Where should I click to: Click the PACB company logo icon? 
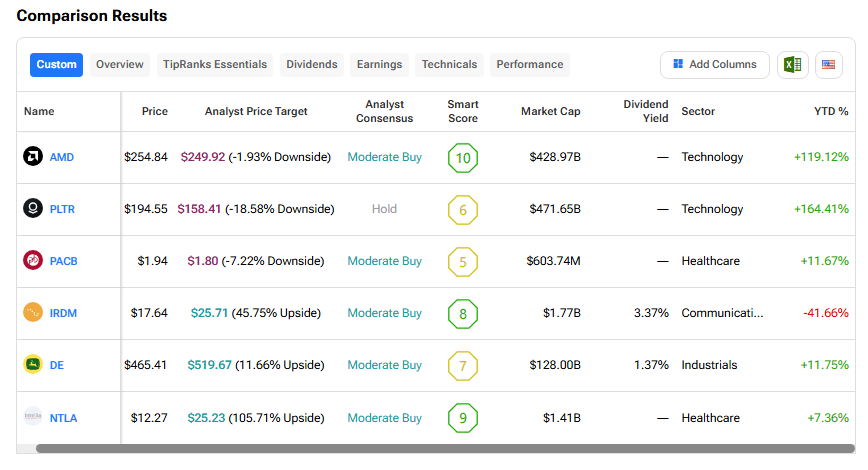(x=33, y=261)
